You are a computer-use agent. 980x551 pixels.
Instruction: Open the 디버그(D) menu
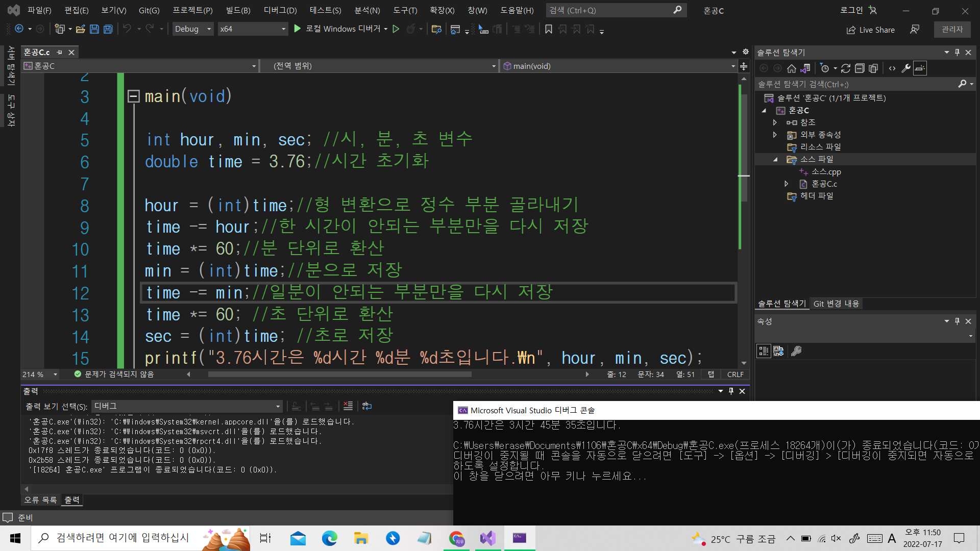coord(280,10)
